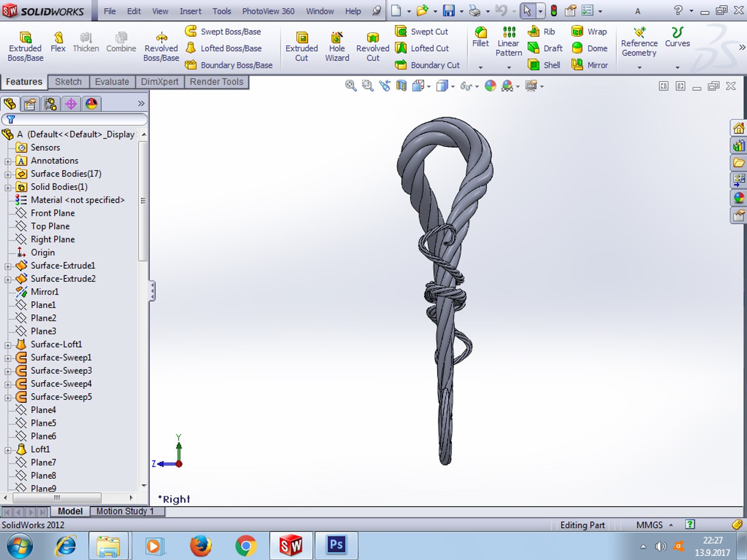Open Photoshop from the taskbar

pos(336,545)
